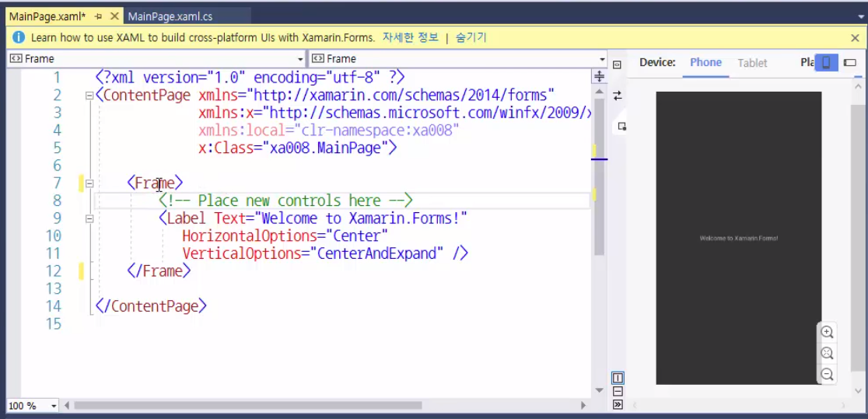Click x:Class="xa008.MainPage" text
This screenshot has height=419, width=868.
click(x=294, y=148)
